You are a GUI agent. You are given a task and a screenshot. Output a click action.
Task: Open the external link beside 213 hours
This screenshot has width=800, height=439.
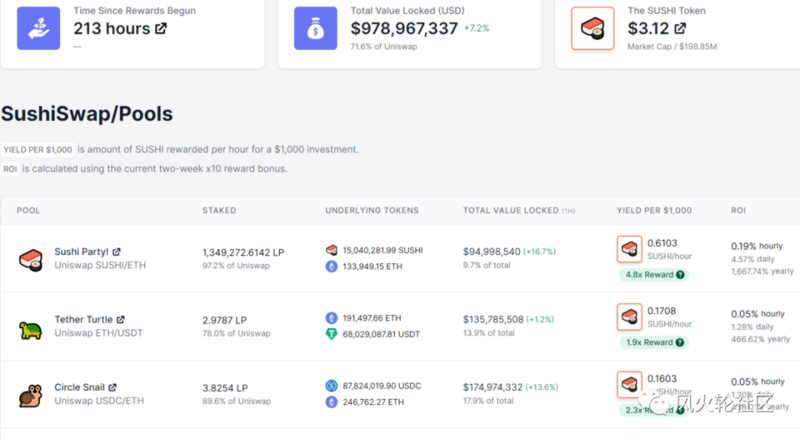pyautogui.click(x=161, y=29)
